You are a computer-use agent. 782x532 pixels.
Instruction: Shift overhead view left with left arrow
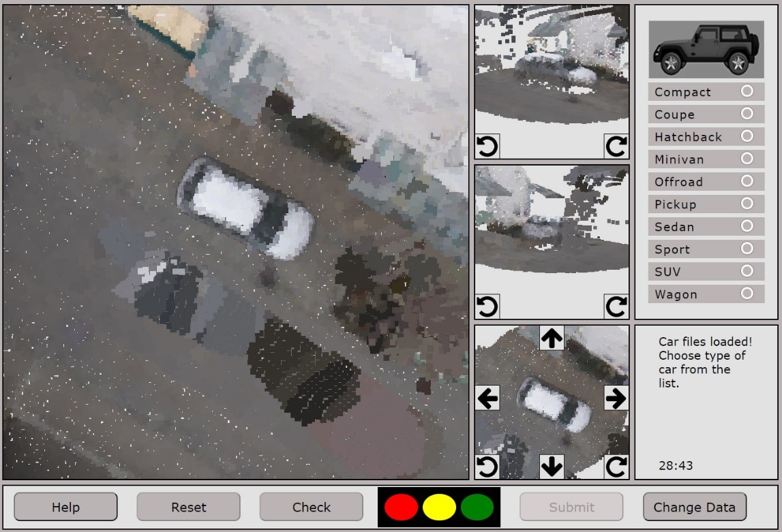487,398
